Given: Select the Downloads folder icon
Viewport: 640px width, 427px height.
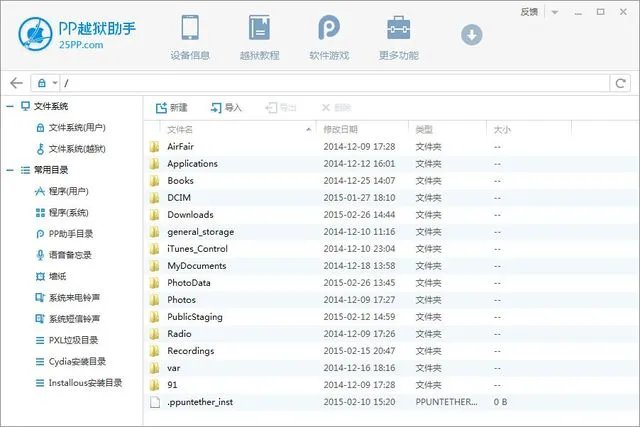Looking at the screenshot, I should tap(154, 215).
